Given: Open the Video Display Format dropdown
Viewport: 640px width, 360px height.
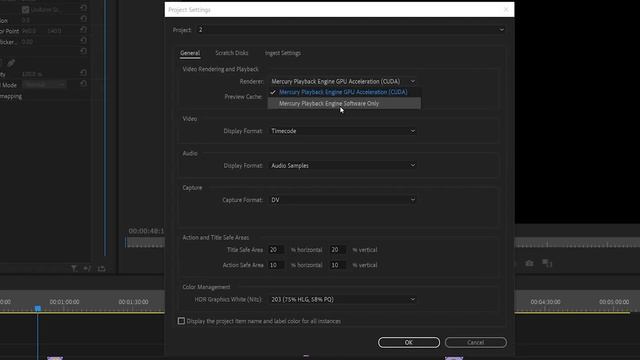Looking at the screenshot, I should [343, 131].
